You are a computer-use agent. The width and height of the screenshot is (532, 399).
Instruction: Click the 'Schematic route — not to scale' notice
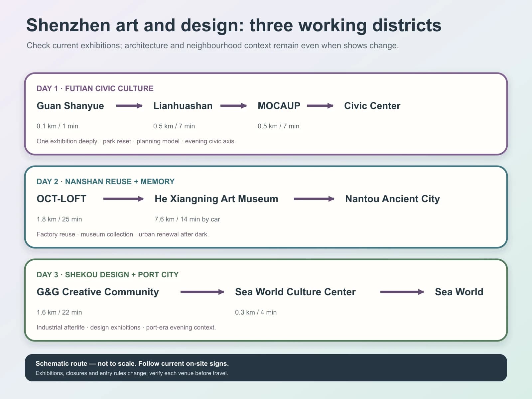(x=132, y=363)
